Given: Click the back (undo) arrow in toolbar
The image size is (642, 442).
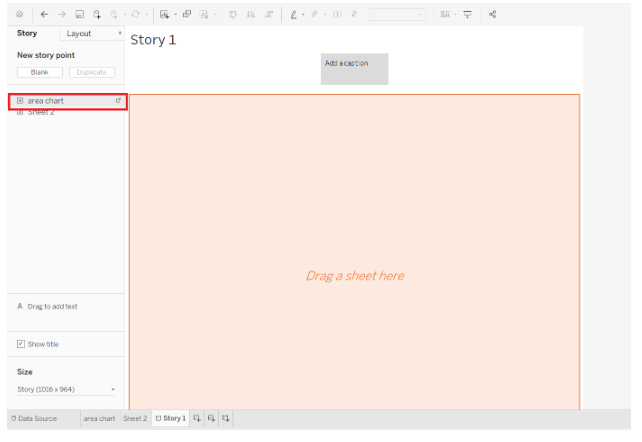Looking at the screenshot, I should (x=45, y=15).
